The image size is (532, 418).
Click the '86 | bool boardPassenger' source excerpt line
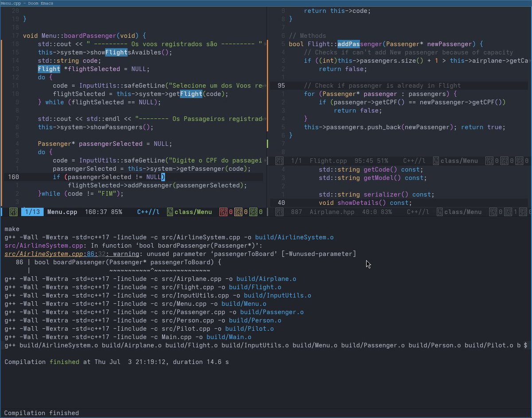click(x=118, y=262)
